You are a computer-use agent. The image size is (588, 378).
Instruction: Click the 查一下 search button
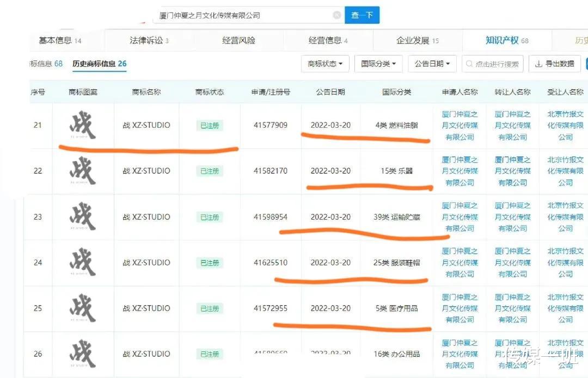click(x=362, y=15)
